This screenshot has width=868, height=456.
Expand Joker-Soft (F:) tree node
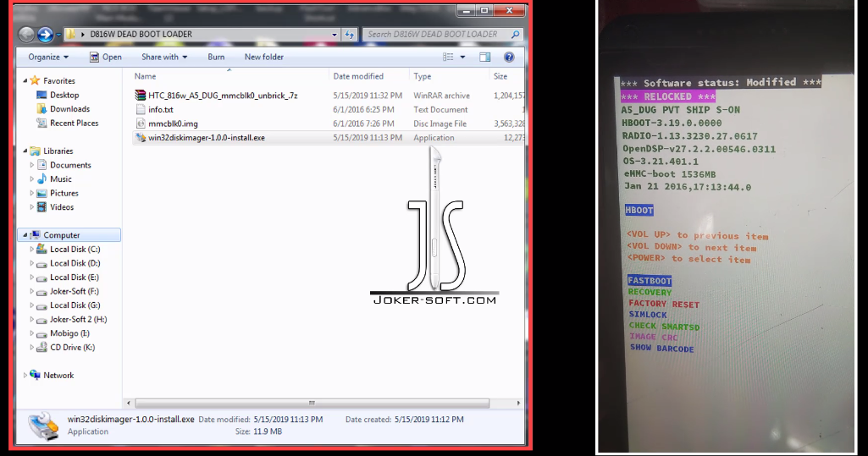31,291
